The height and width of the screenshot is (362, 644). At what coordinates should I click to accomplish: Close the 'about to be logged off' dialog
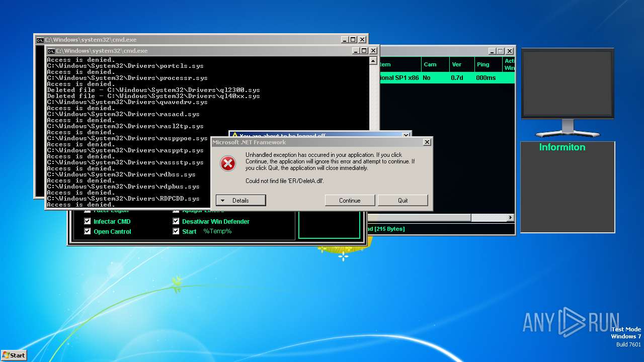[x=406, y=135]
